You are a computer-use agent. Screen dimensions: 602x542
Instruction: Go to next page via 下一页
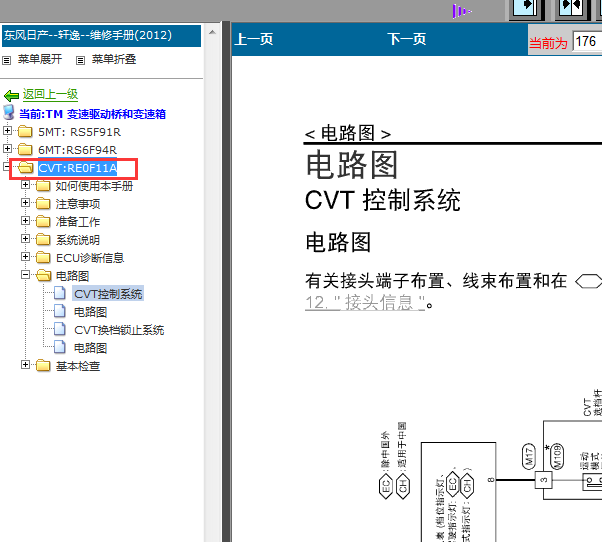pos(407,39)
